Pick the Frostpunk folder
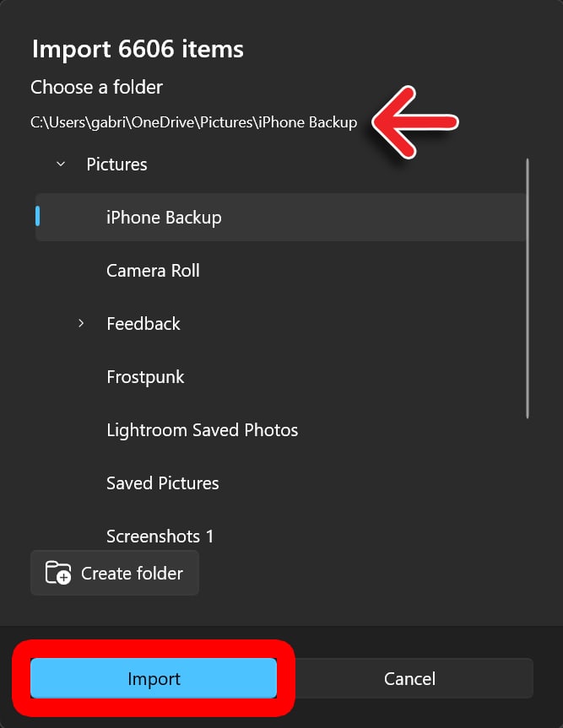Viewport: 563px width, 728px height. coord(145,377)
